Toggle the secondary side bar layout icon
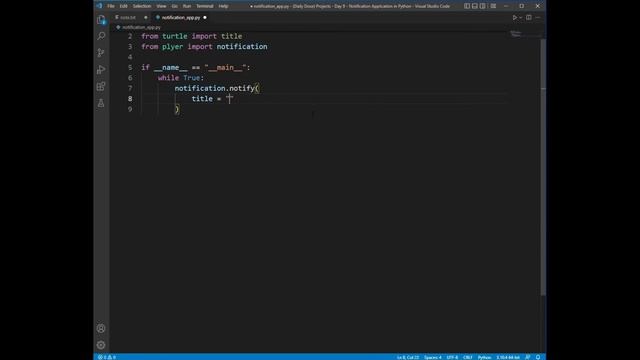The width and height of the screenshot is (640, 360). (483, 6)
